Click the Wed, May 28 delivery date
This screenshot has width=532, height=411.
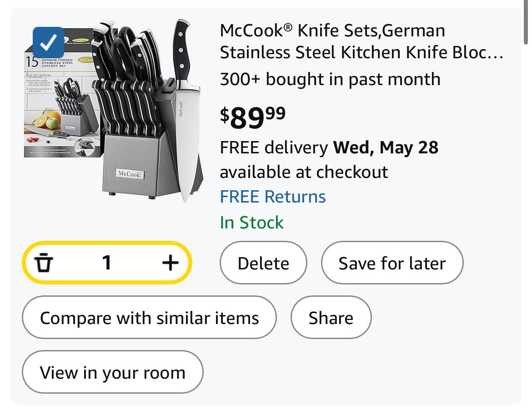pyautogui.click(x=386, y=147)
